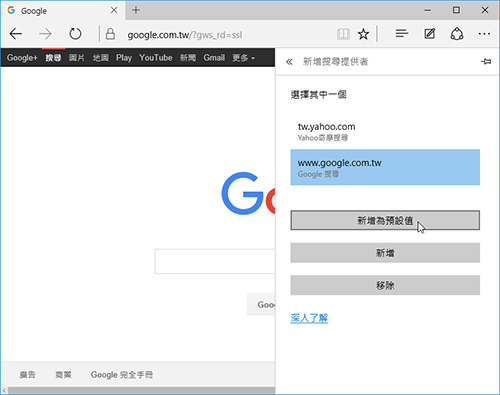The image size is (500, 395).
Task: Select the Google tab
Action: [63, 11]
